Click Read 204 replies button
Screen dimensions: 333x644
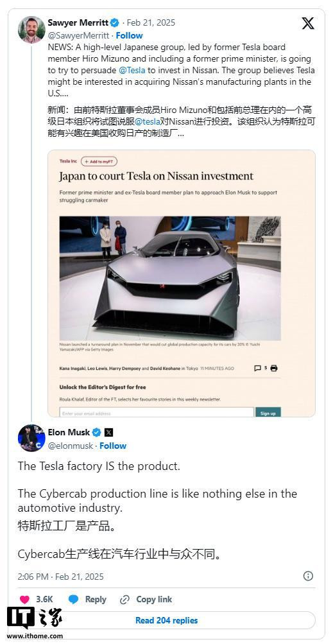pyautogui.click(x=167, y=620)
